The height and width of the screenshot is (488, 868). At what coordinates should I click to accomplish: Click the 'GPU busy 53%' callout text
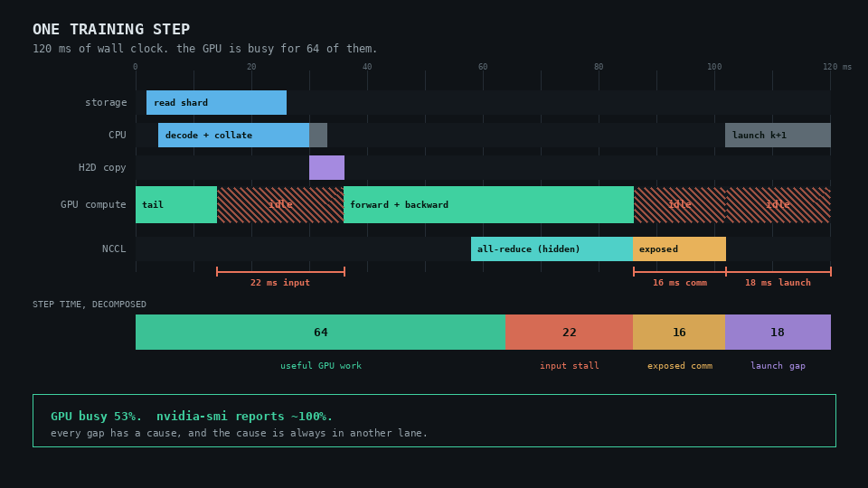point(192,416)
